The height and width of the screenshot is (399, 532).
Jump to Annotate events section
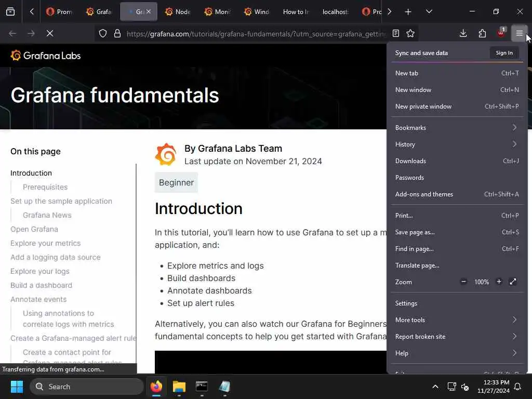38,300
